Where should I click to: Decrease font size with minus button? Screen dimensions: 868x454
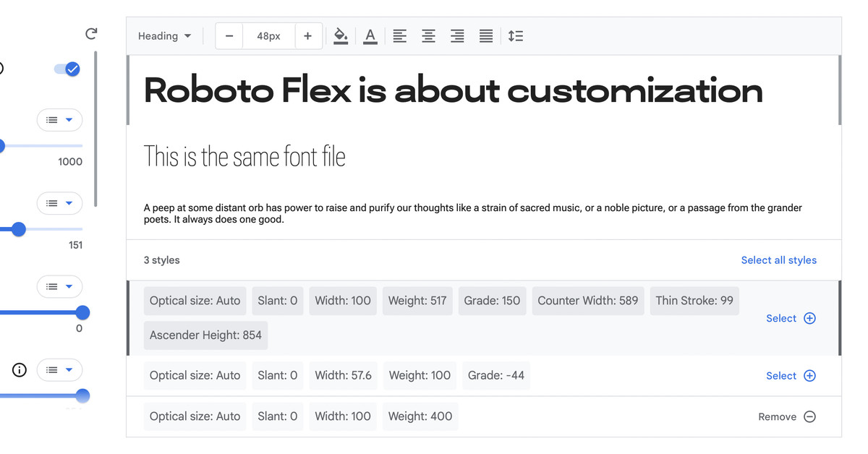click(229, 36)
